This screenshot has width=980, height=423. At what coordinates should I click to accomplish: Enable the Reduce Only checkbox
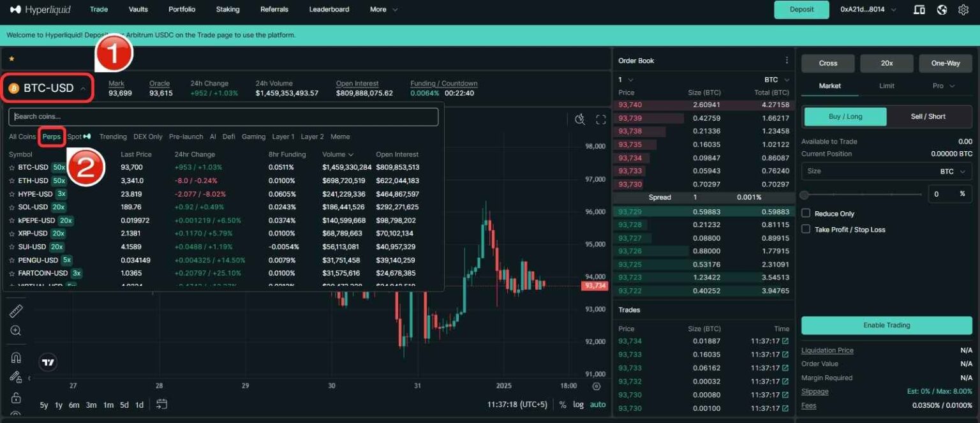pyautogui.click(x=806, y=212)
